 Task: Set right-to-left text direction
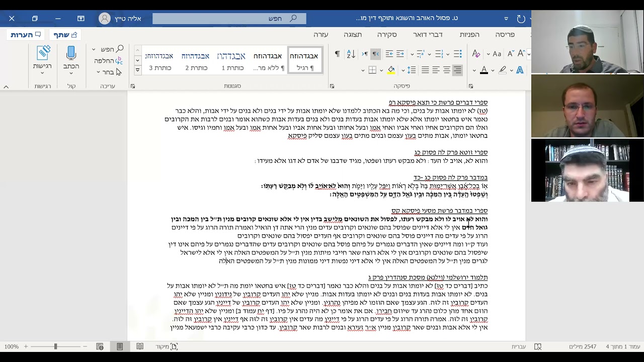[x=376, y=54]
